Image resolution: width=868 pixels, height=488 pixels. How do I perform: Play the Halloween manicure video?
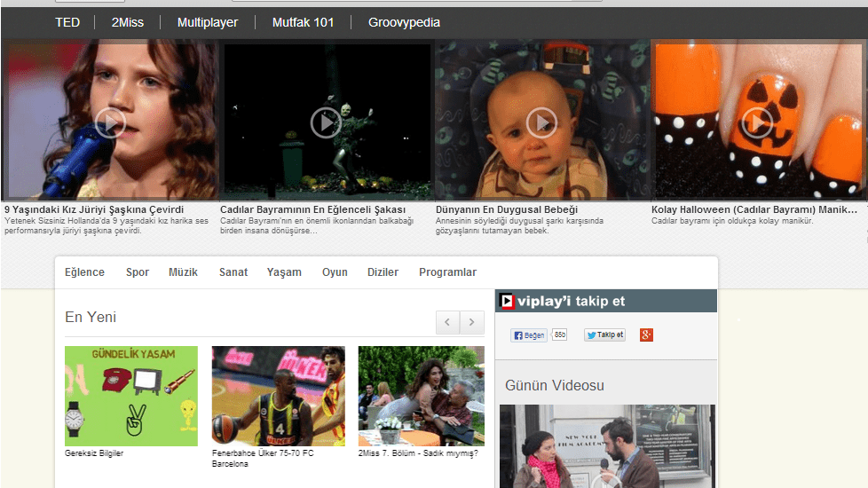[x=757, y=122]
